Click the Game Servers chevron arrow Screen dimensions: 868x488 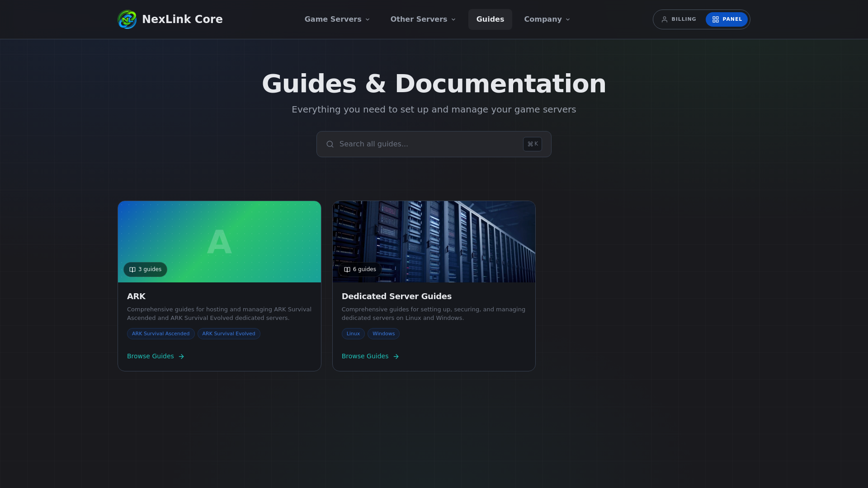[368, 19]
